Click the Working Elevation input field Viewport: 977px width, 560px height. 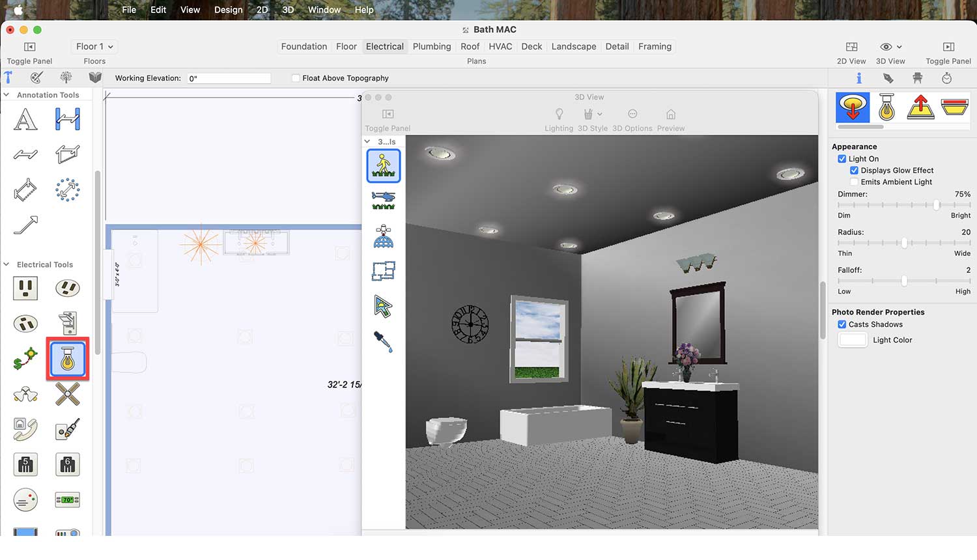click(x=229, y=78)
